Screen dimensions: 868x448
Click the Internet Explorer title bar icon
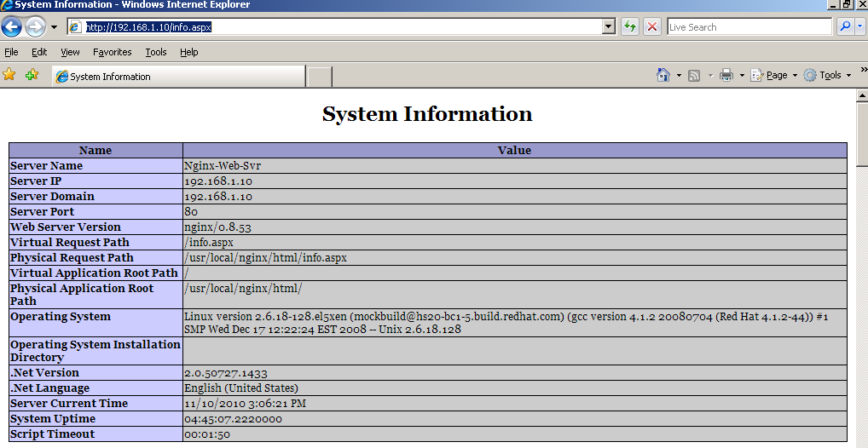[7, 5]
